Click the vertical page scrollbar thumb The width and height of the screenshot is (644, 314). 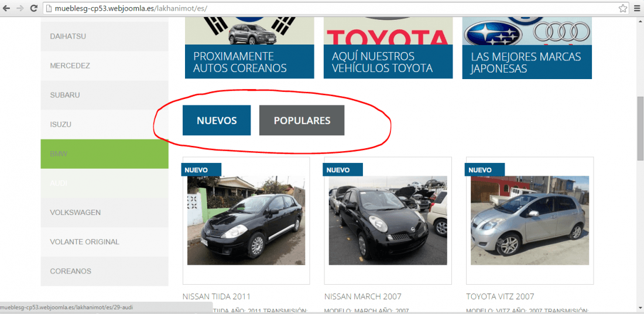pos(640,128)
